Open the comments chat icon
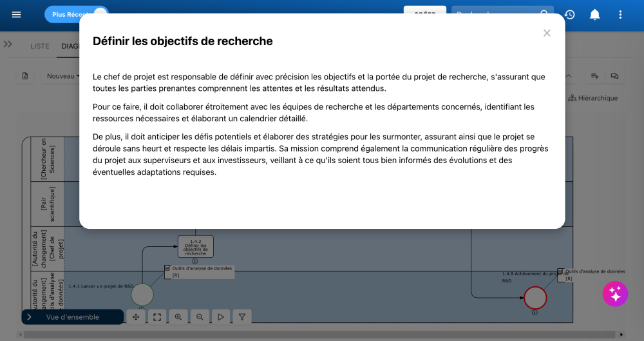This screenshot has height=341, width=644. 614,75
